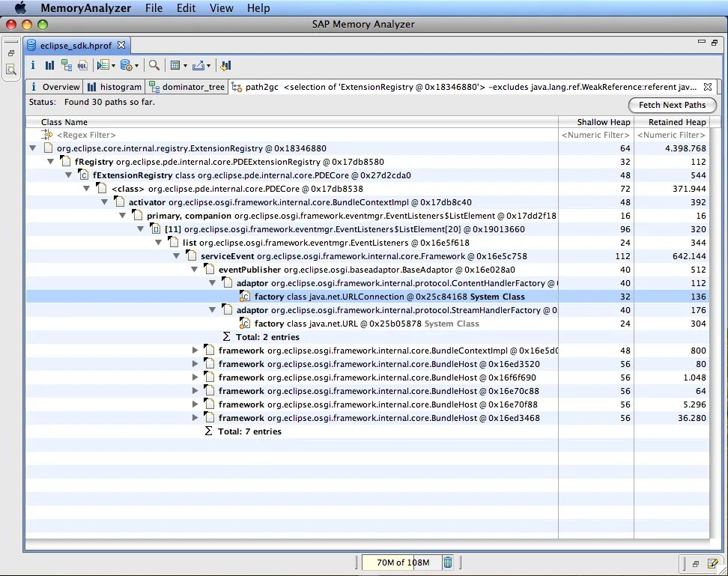The image size is (728, 576).
Task: Open the Help menu
Action: tap(258, 8)
